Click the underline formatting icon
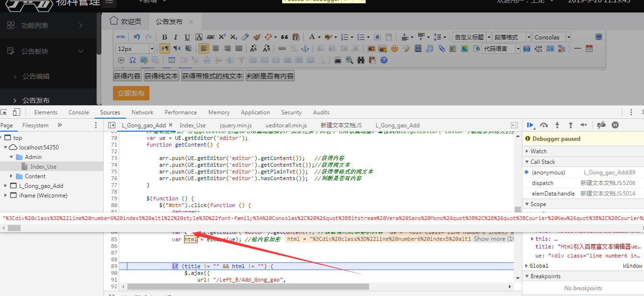The width and height of the screenshot is (644, 296). coord(187,37)
